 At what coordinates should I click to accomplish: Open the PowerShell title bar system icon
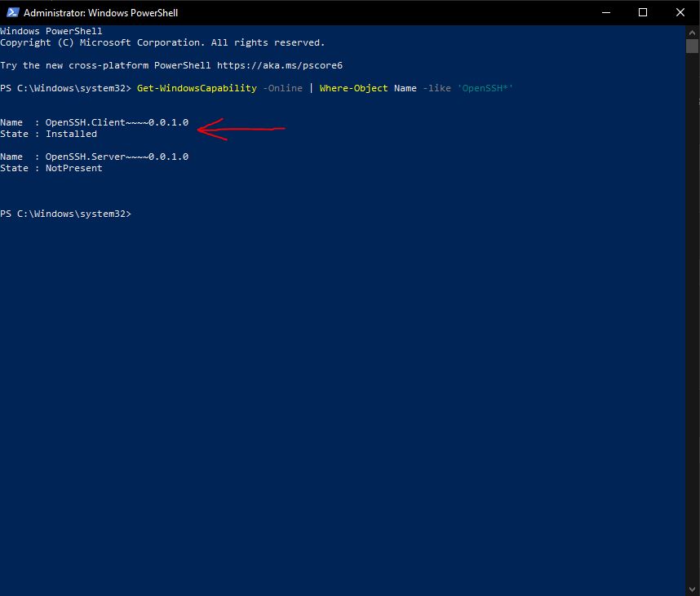coord(11,12)
